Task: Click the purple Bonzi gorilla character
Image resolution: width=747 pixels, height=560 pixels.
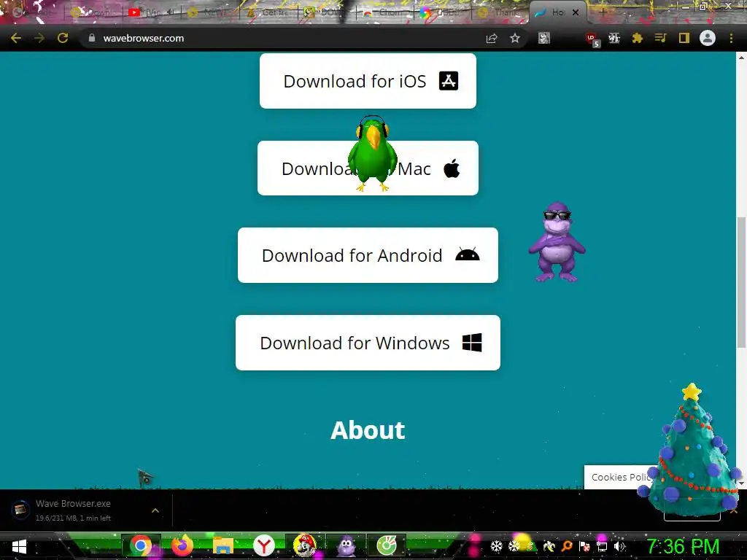Action: click(557, 242)
